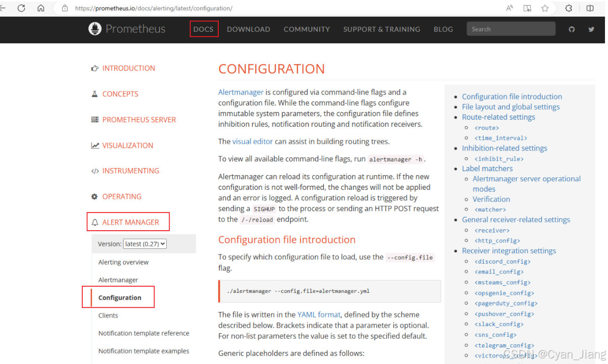
Task: Open the COMMUNITY menu item
Action: [307, 29]
